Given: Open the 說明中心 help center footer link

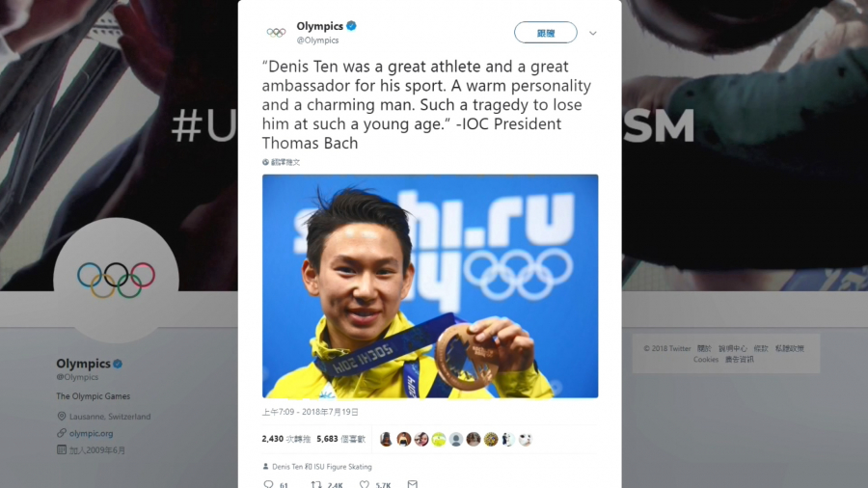Looking at the screenshot, I should coord(732,348).
